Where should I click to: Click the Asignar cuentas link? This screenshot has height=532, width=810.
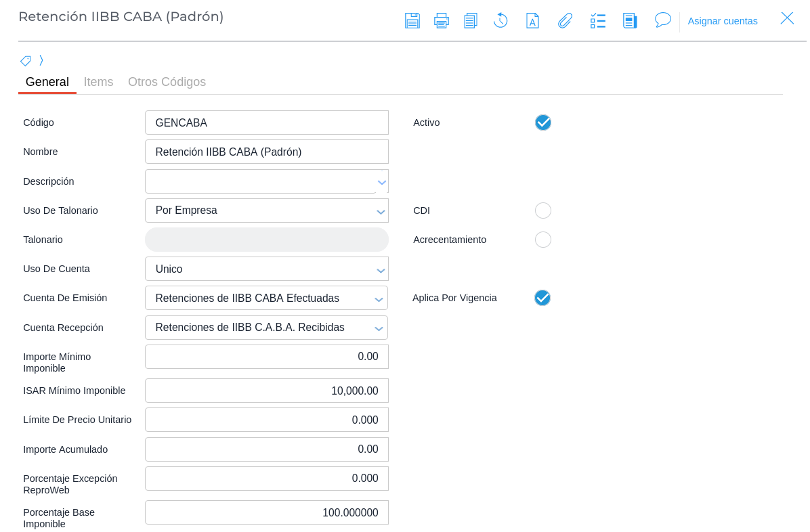723,21
